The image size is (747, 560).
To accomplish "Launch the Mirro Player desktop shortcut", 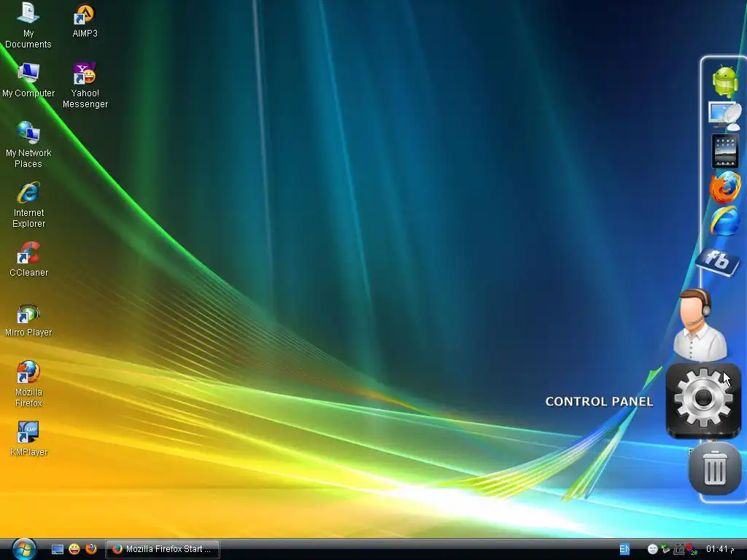I will tap(28, 319).
